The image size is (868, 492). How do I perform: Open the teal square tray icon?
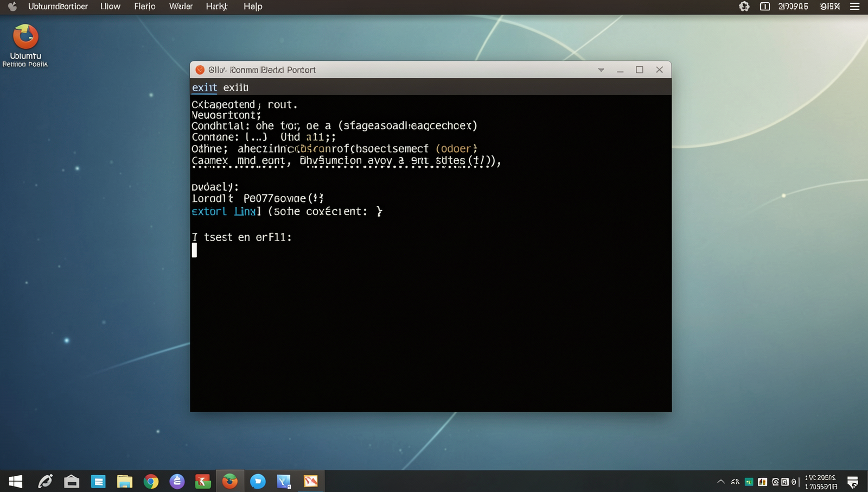pyautogui.click(x=749, y=482)
